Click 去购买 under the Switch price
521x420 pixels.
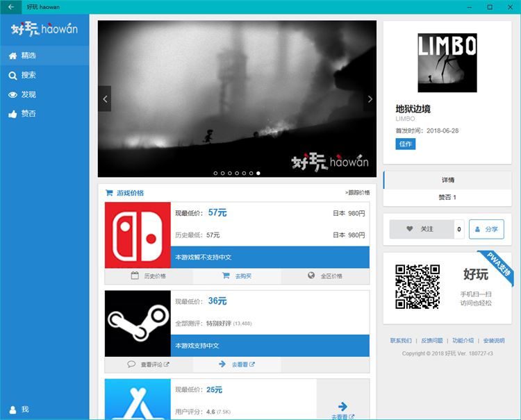[237, 276]
